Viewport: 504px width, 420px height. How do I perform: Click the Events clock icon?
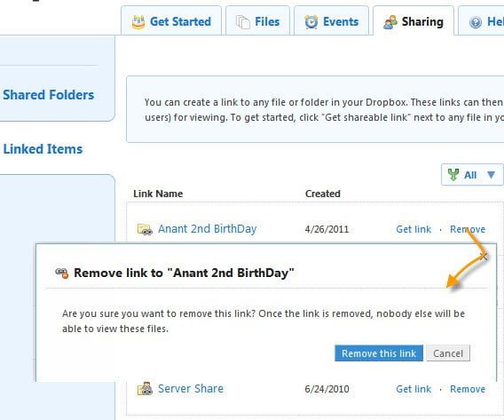coord(311,22)
